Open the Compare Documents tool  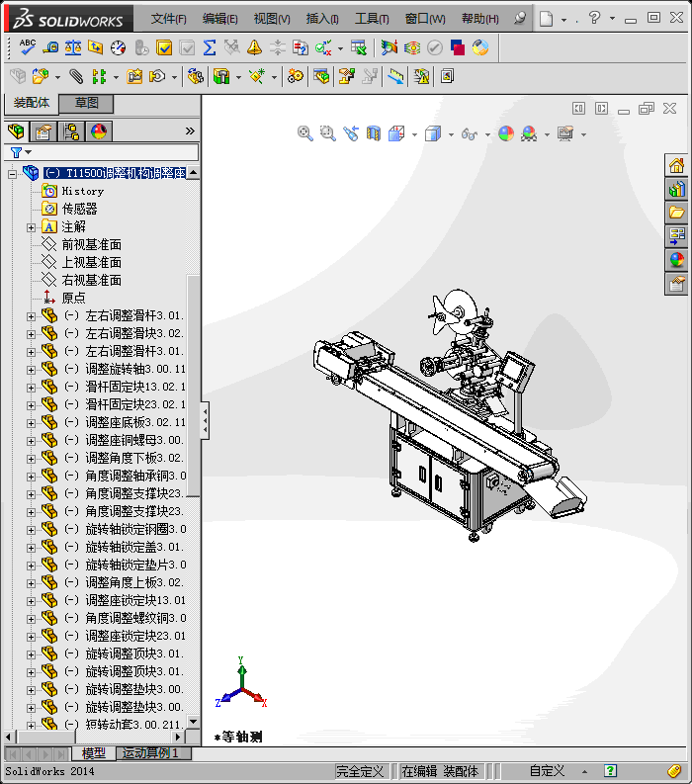pyautogui.click(x=300, y=47)
